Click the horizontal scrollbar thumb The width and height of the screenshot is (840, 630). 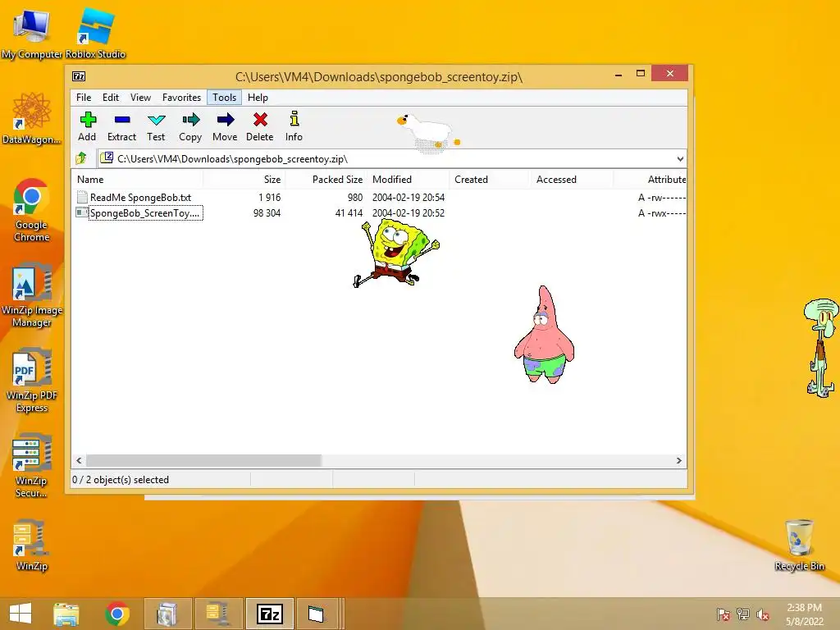(203, 460)
